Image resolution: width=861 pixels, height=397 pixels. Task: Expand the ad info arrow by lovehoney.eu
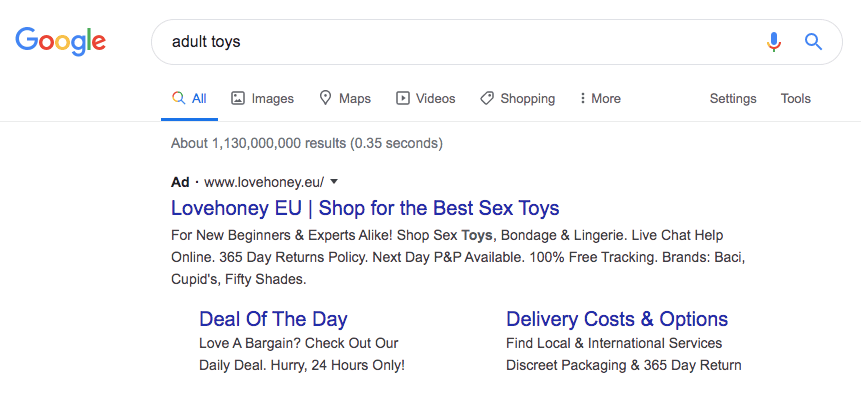[334, 181]
